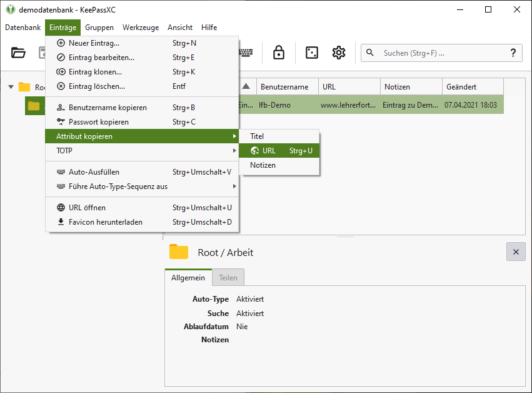
Task: Select the yellow Arbeit folder icon in tree
Action: [x=34, y=106]
